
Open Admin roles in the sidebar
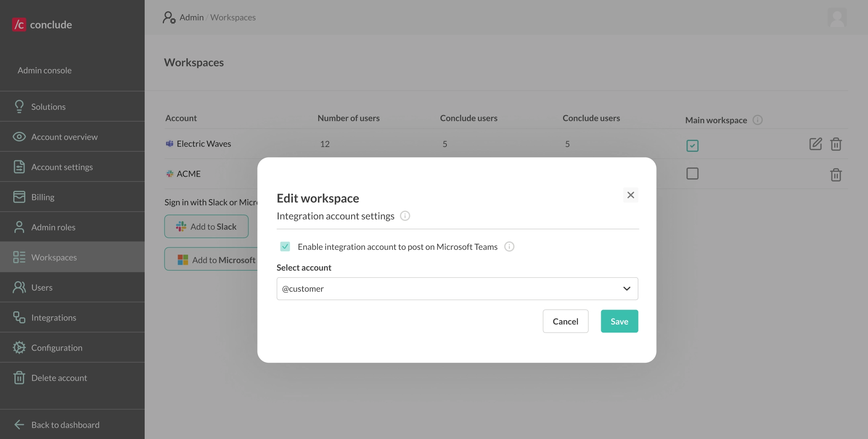tap(53, 227)
